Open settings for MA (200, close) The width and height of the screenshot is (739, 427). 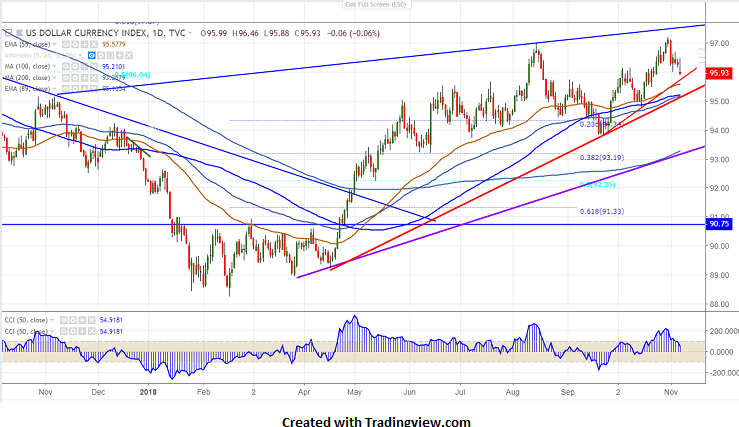point(75,78)
